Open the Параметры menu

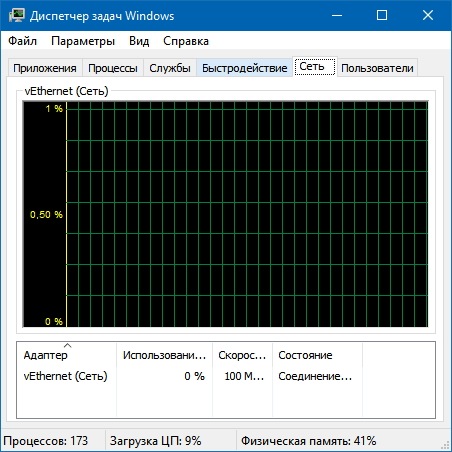83,41
